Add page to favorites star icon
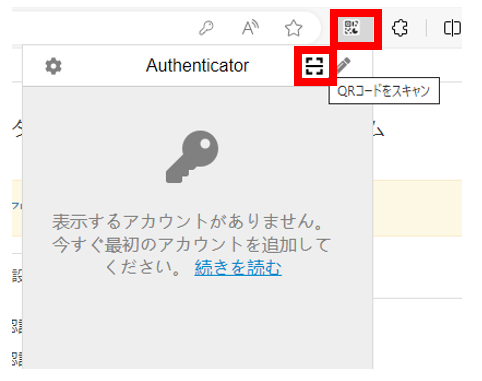This screenshot has height=381, width=482. (x=293, y=28)
